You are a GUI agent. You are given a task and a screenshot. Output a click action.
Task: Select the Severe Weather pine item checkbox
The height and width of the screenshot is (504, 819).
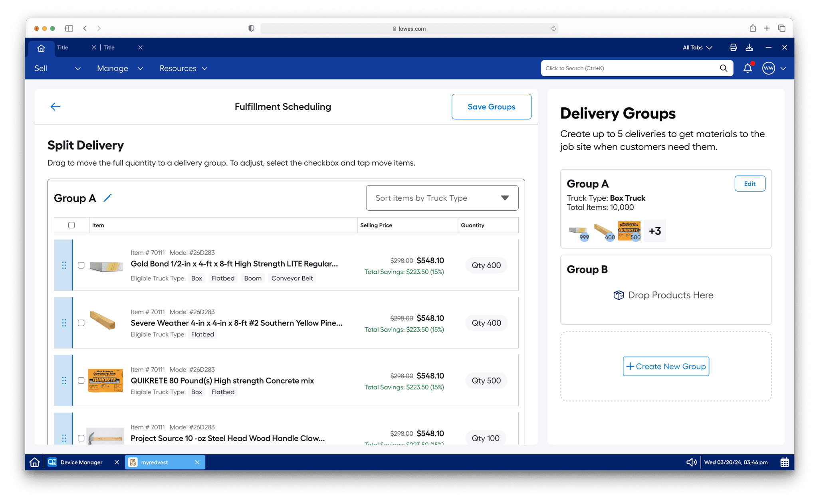coord(81,323)
